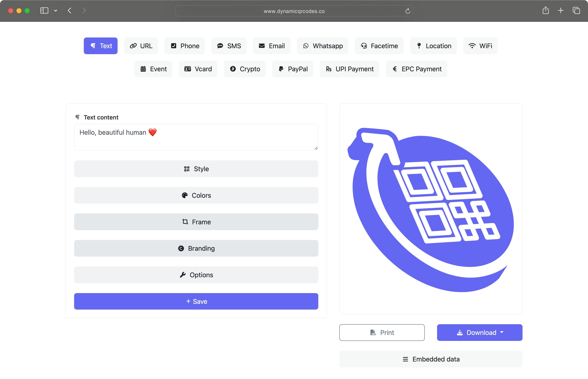Open the Colors panel
The height and width of the screenshot is (379, 588).
[196, 195]
